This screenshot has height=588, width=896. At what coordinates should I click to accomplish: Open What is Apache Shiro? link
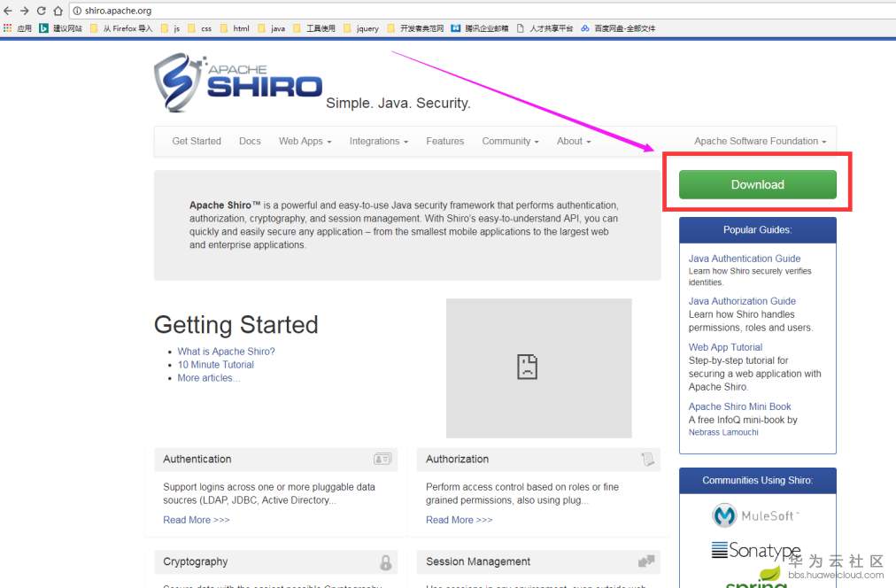pyautogui.click(x=227, y=352)
